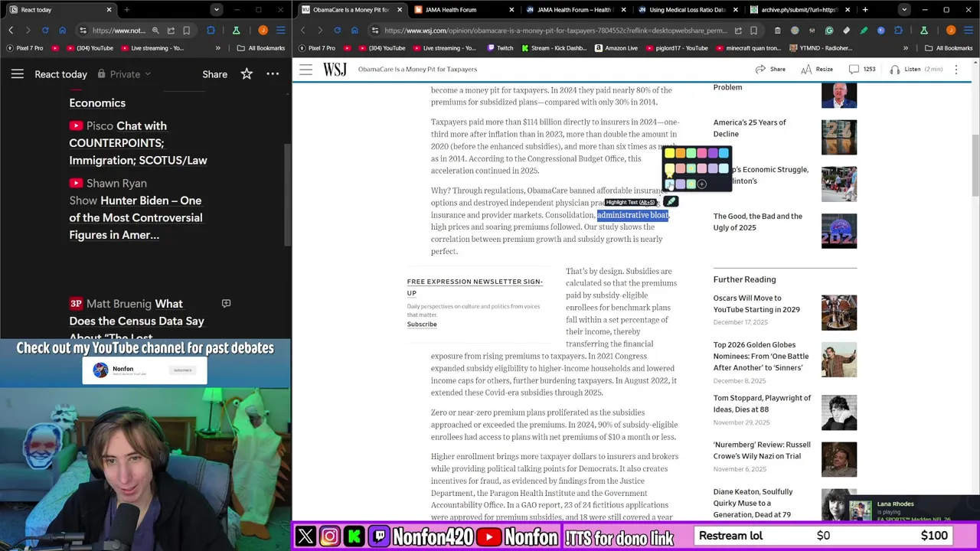
Task: Click the Notion window address bar URL
Action: point(119,31)
